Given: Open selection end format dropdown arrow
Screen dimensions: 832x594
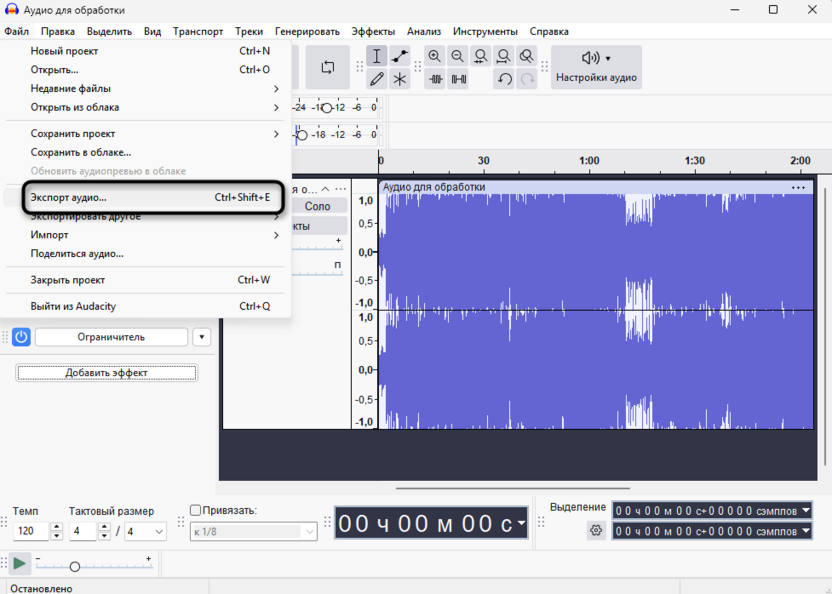Looking at the screenshot, I should (805, 531).
